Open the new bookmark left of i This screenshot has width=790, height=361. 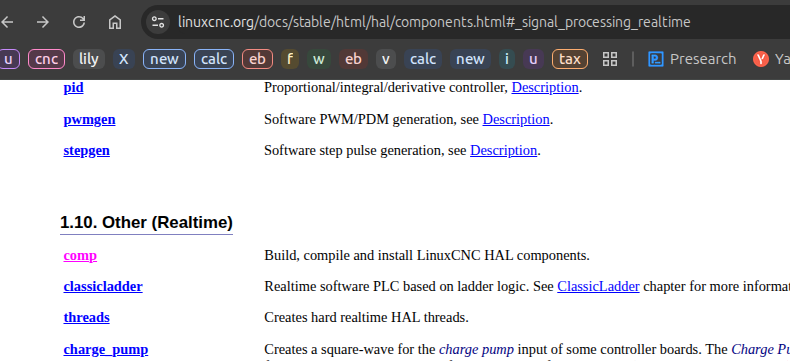(x=470, y=59)
